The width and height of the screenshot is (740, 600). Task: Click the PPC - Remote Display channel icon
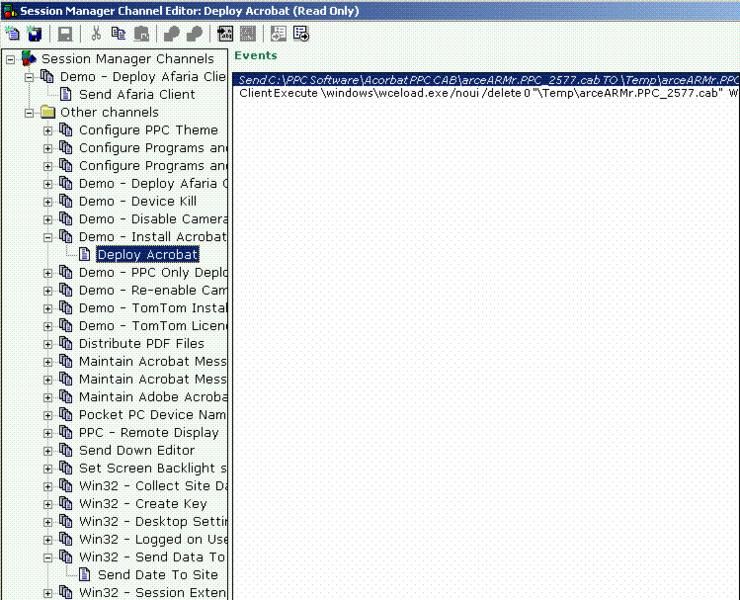point(66,432)
